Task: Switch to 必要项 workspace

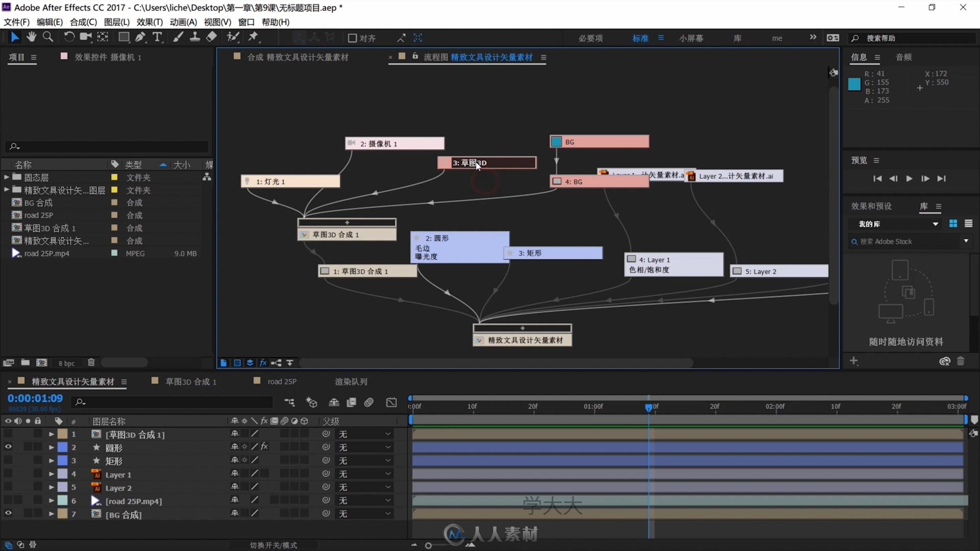Action: [x=591, y=38]
